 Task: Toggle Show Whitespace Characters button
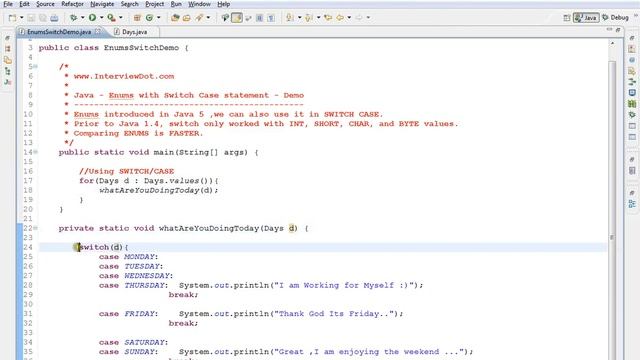click(271, 18)
